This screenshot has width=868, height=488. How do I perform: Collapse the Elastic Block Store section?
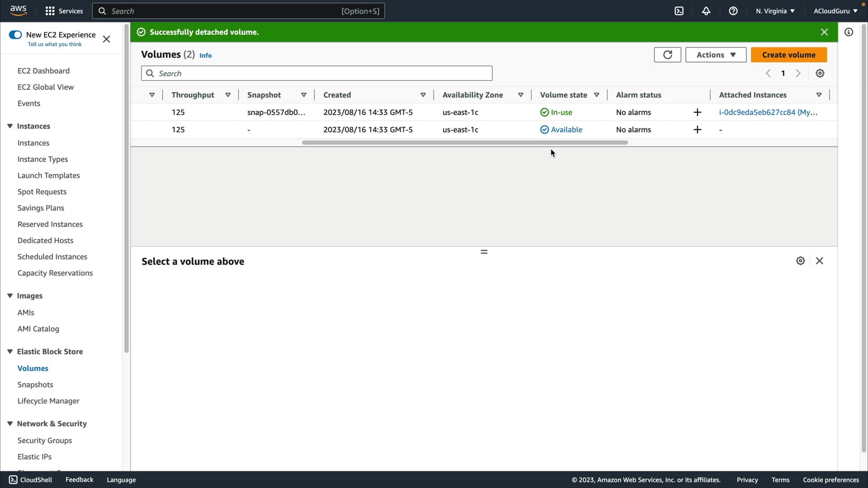point(10,352)
